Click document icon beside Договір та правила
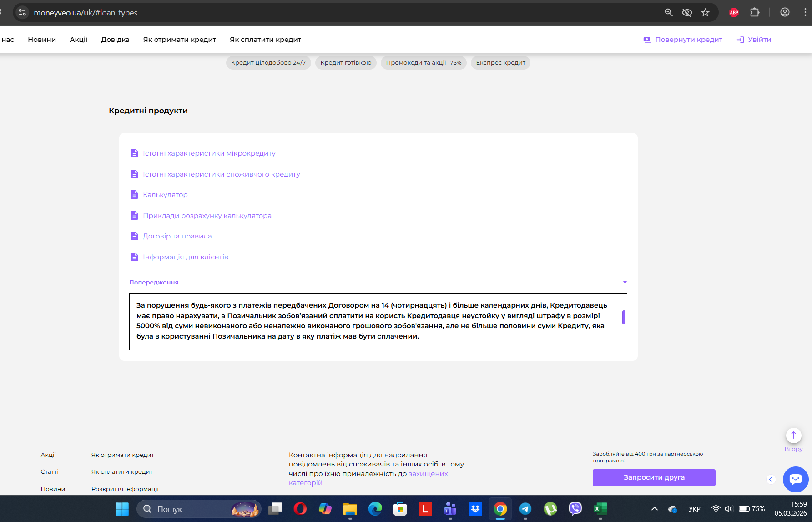 pos(134,236)
